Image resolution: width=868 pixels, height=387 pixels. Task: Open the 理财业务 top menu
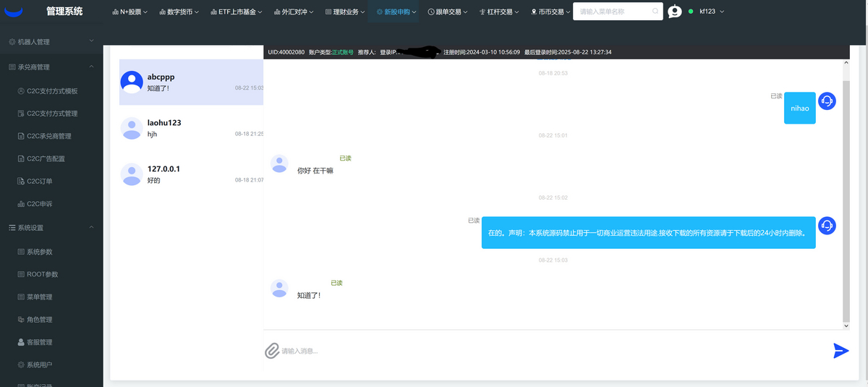pos(344,12)
